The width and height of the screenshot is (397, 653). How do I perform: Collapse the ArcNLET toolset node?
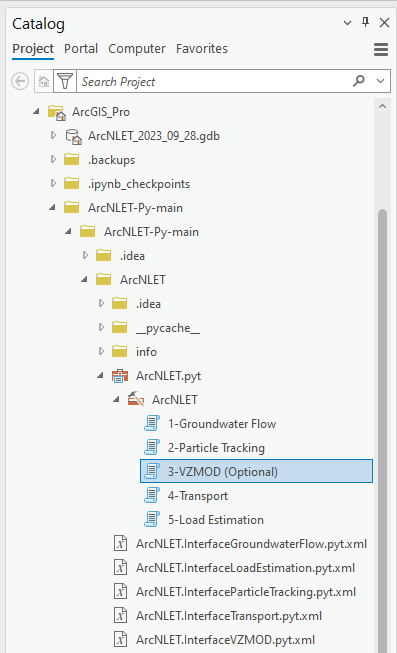(x=117, y=400)
